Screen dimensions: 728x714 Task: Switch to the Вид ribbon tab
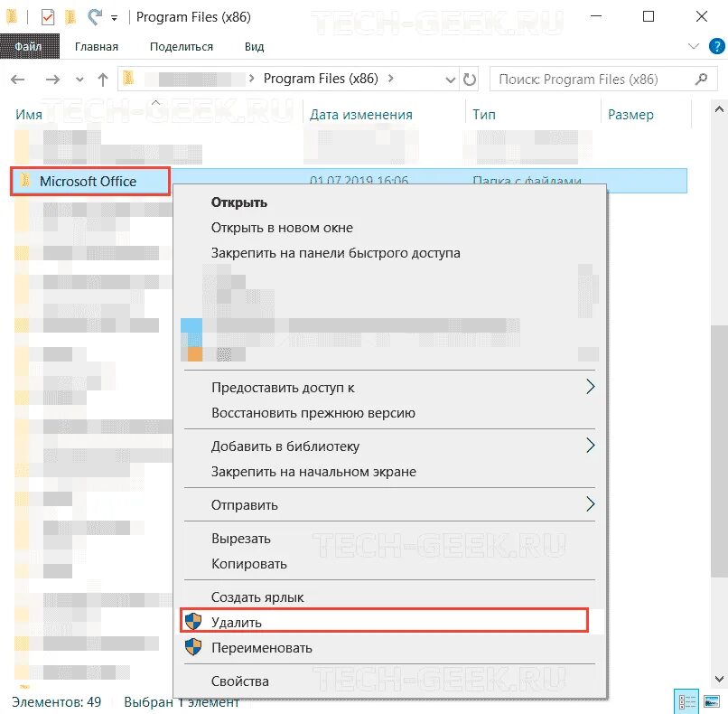254,47
